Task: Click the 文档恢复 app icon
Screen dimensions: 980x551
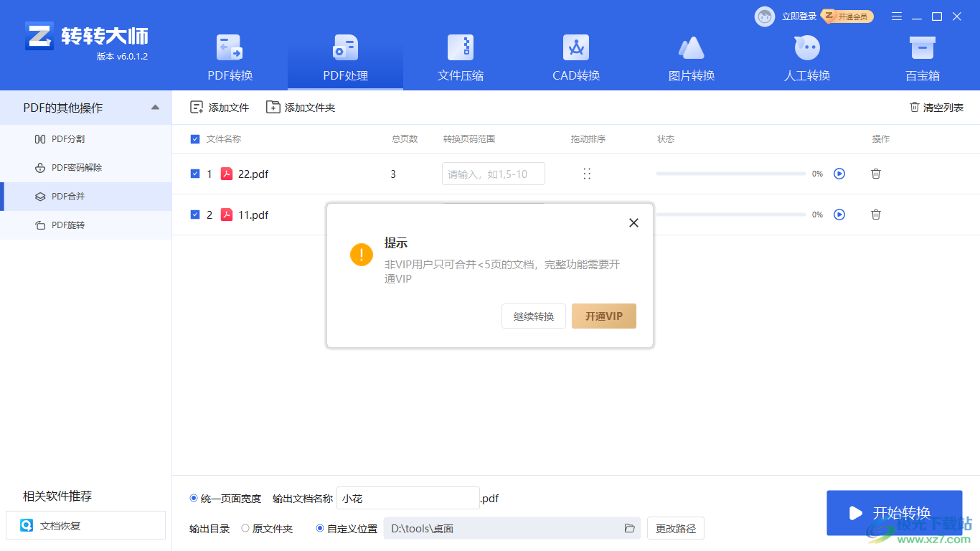Action: point(27,525)
